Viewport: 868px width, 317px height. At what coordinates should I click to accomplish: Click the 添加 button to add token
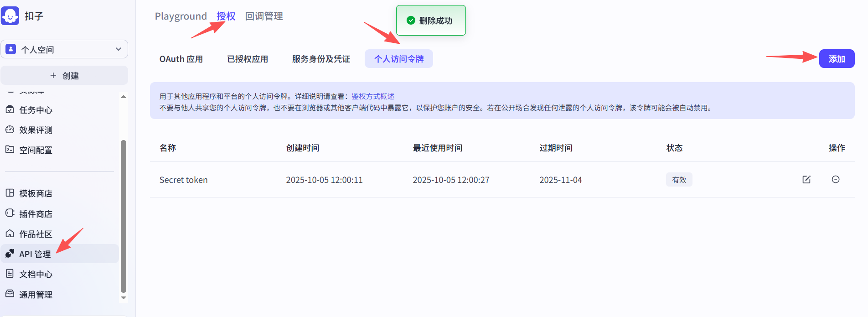click(x=836, y=59)
